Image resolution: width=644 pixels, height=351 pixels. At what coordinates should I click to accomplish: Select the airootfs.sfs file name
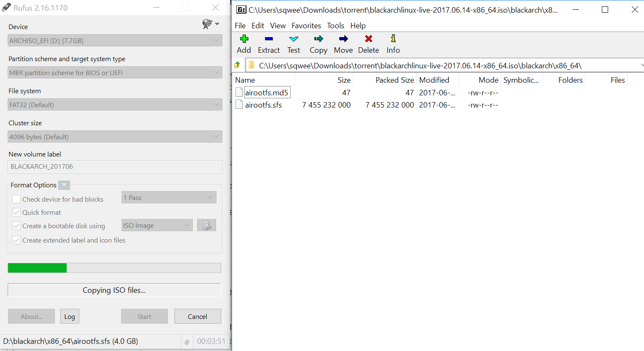tap(263, 105)
